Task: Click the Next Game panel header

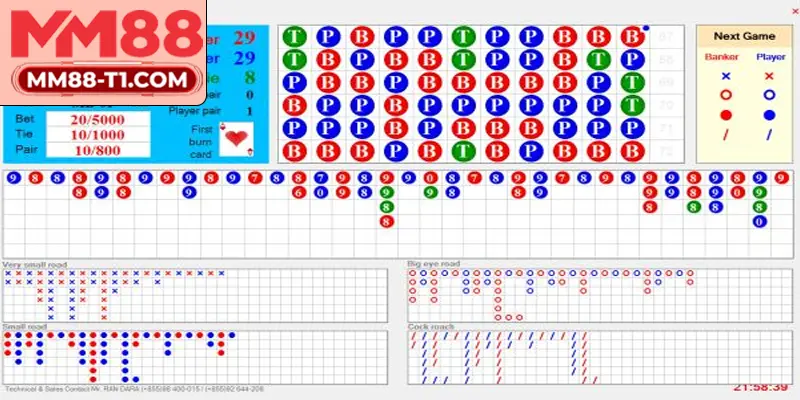Action: click(746, 34)
